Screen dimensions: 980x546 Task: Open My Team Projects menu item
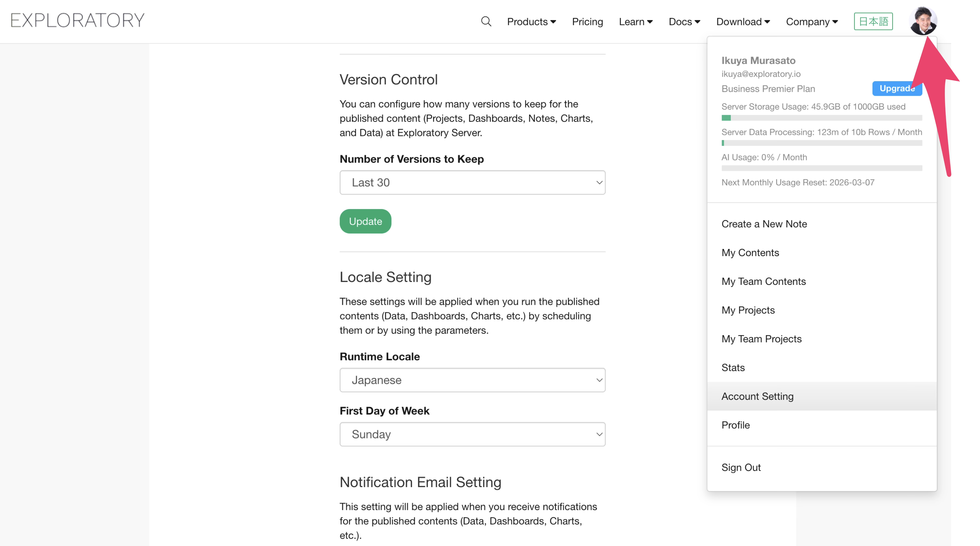coord(761,339)
